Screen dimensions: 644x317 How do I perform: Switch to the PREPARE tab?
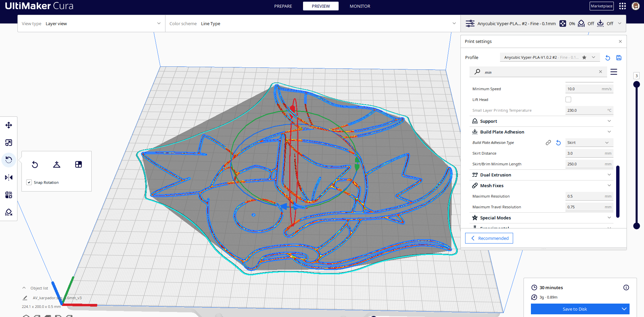point(283,6)
